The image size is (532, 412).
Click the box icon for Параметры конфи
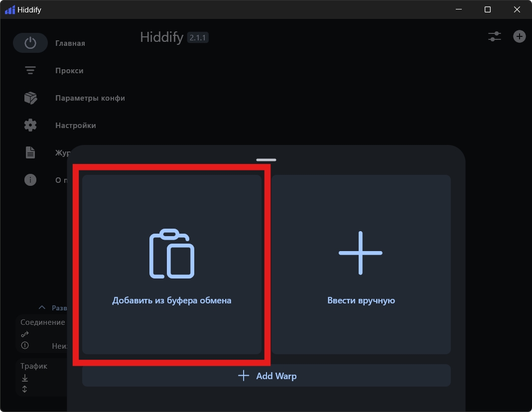point(30,98)
